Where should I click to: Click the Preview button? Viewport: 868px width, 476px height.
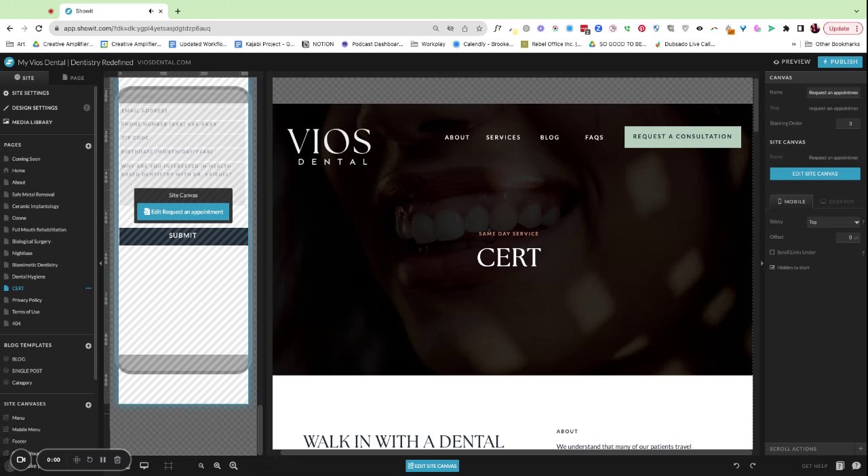point(791,62)
